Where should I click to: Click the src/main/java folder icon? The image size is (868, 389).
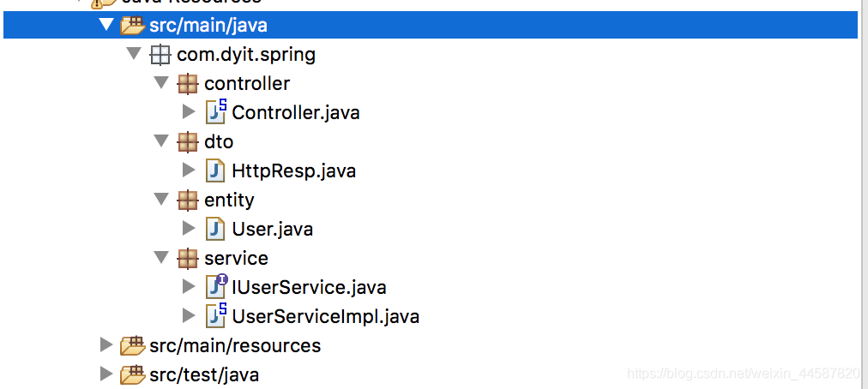pyautogui.click(x=133, y=26)
